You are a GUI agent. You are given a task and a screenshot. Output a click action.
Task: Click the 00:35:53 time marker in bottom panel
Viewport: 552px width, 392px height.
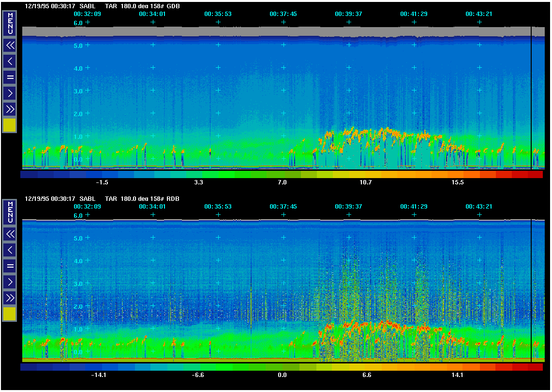point(218,207)
